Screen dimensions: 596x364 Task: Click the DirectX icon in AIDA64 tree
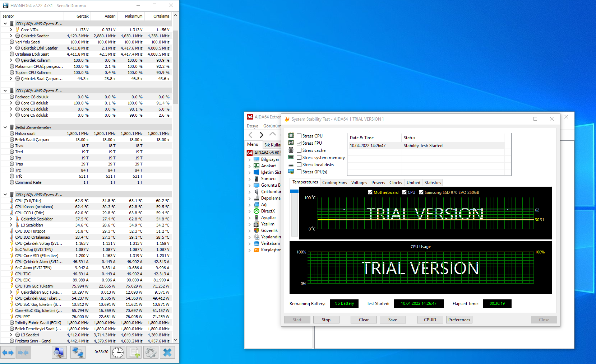(x=257, y=211)
